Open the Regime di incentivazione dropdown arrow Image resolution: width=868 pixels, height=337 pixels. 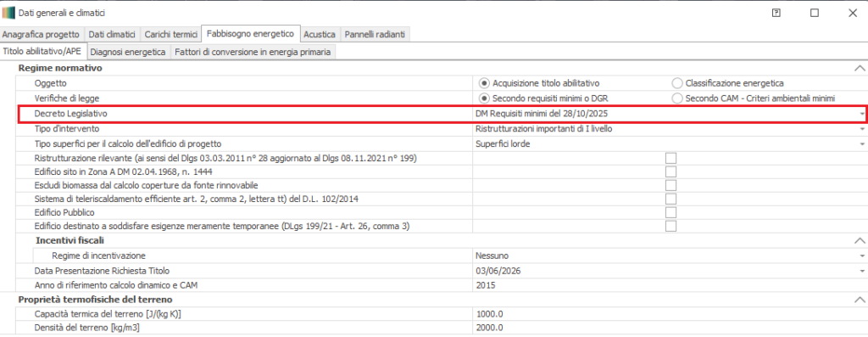pyautogui.click(x=862, y=256)
